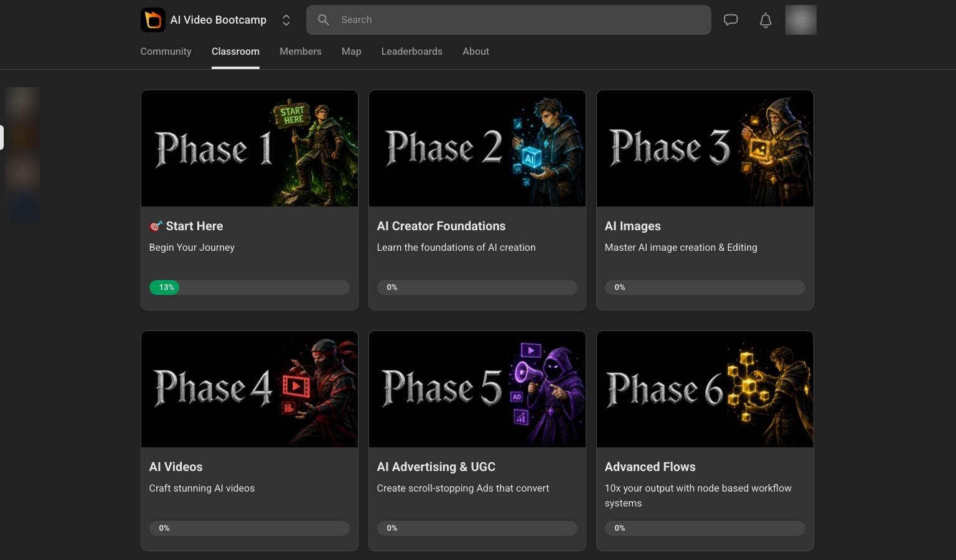Click the dart target icon beside Start Here

156,226
